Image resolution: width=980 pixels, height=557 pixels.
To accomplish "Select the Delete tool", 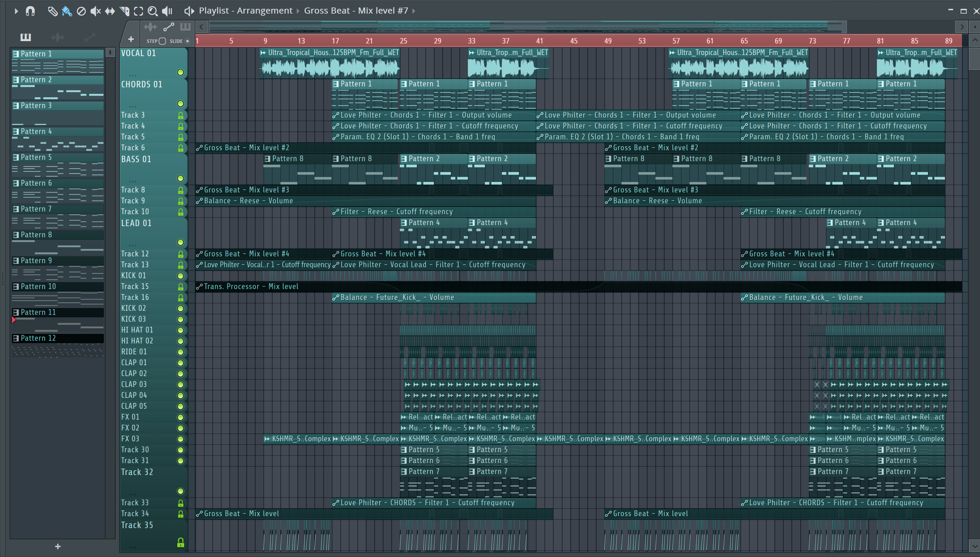I will (x=81, y=11).
